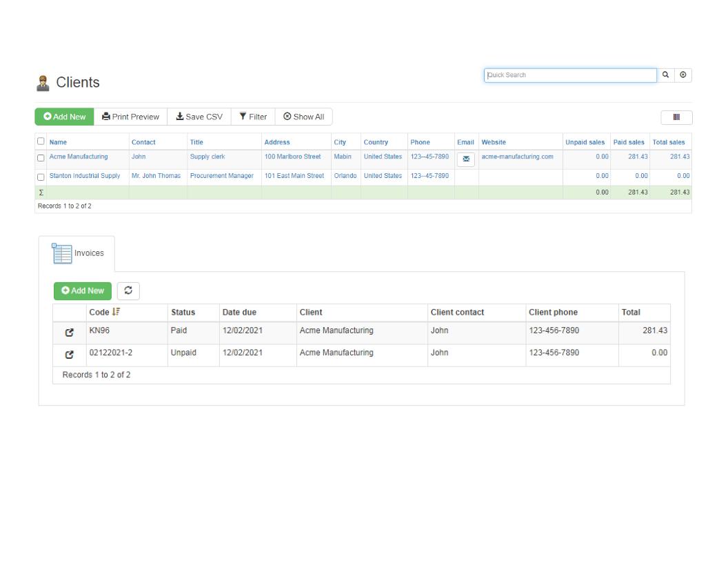Screen dimensions: 728x563
Task: Add a new client record
Action: 65,117
